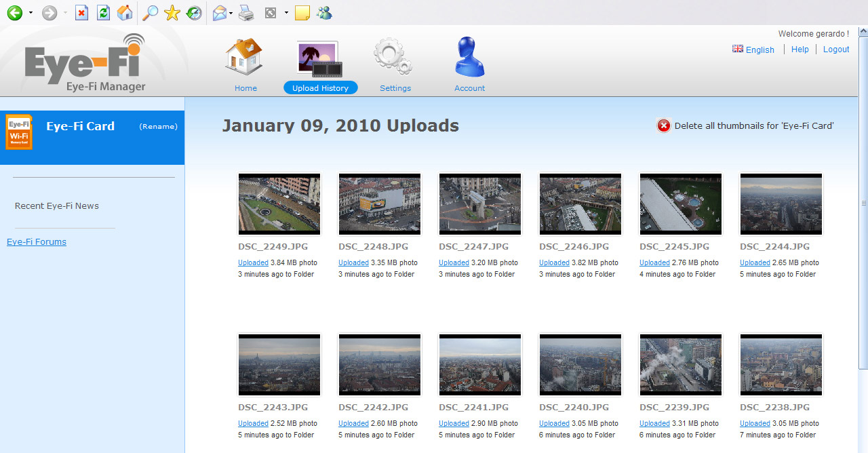Viewport: 868px width, 453px height.
Task: Expand dropdown arrow after full screen icon
Action: 286,13
